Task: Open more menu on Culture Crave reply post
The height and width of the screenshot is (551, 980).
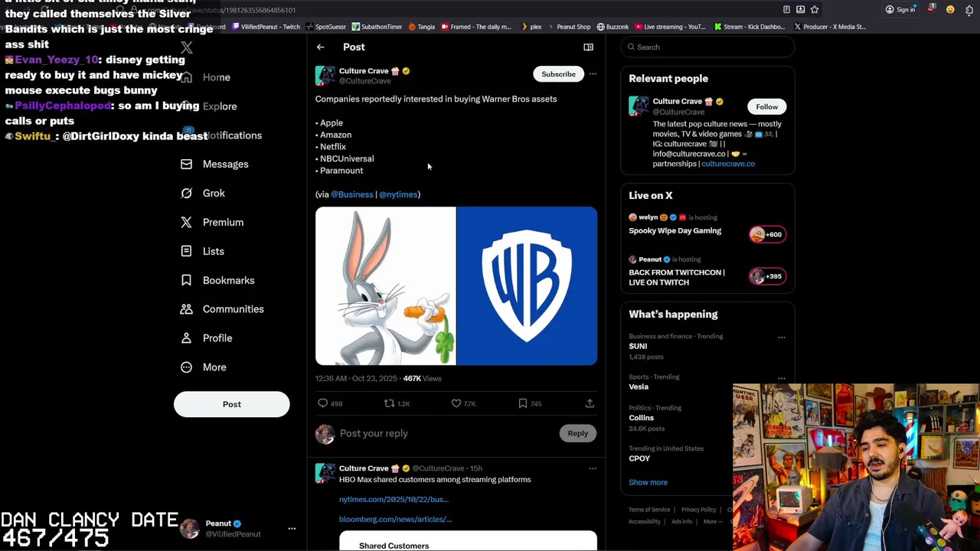Action: [x=593, y=468]
